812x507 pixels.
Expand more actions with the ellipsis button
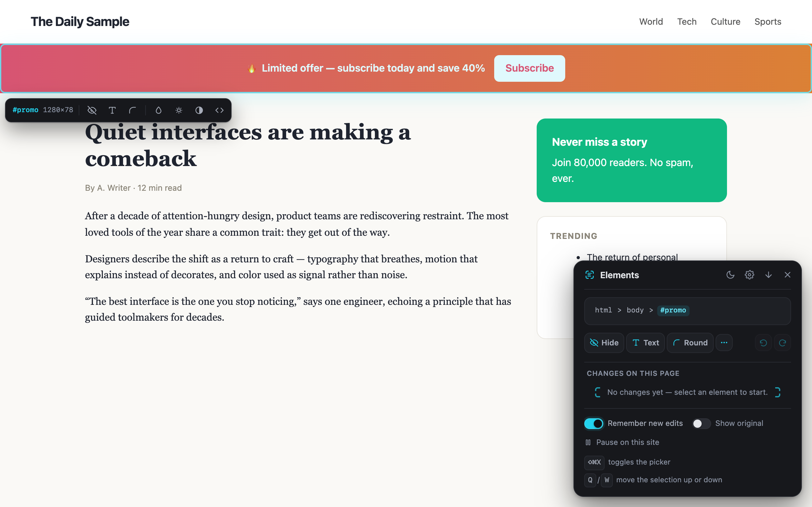[724, 343]
